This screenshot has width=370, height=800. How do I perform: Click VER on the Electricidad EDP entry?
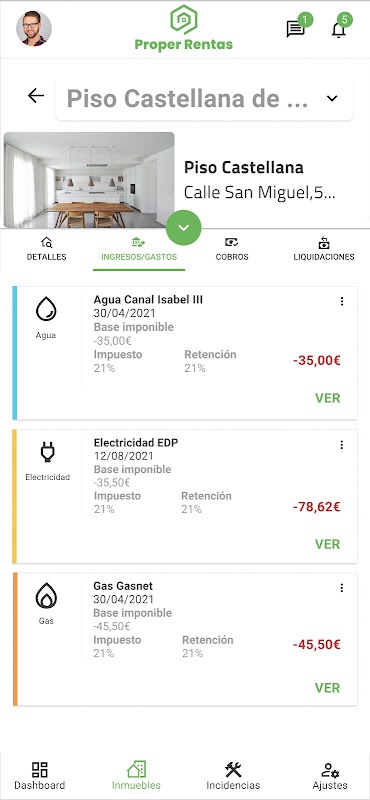[x=328, y=544]
